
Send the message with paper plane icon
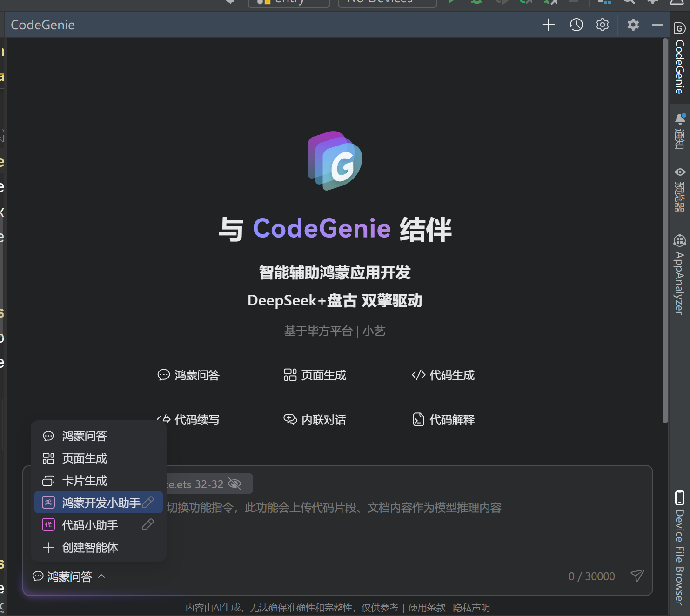637,576
